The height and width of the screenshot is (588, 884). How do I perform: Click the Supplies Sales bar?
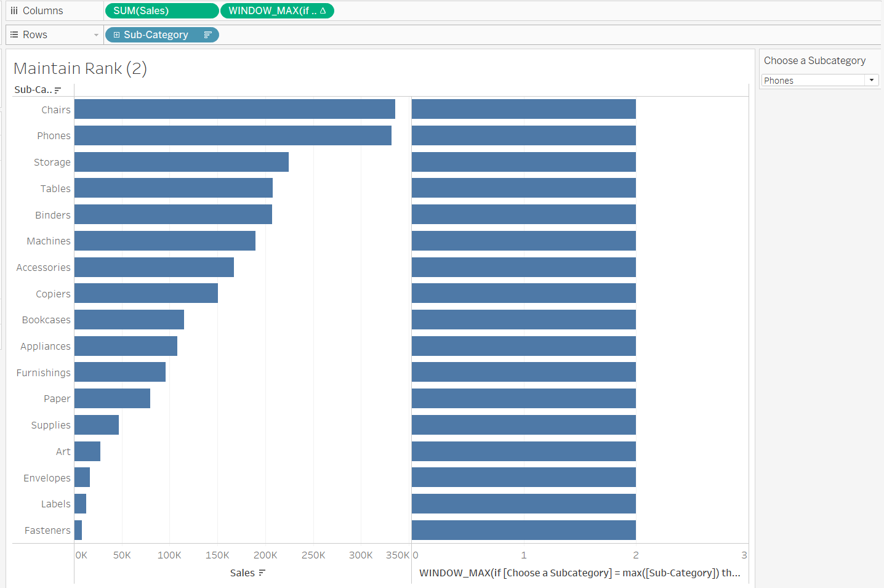pos(97,425)
